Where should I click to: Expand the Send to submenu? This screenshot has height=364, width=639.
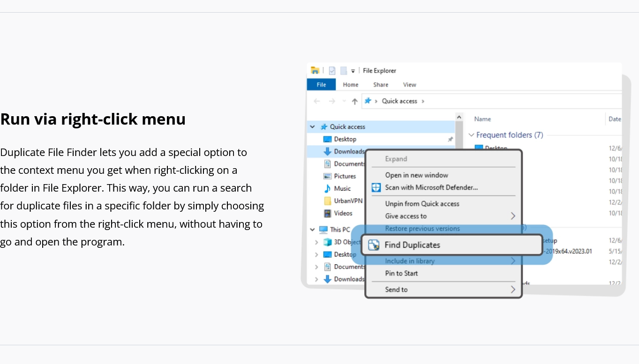(513, 290)
